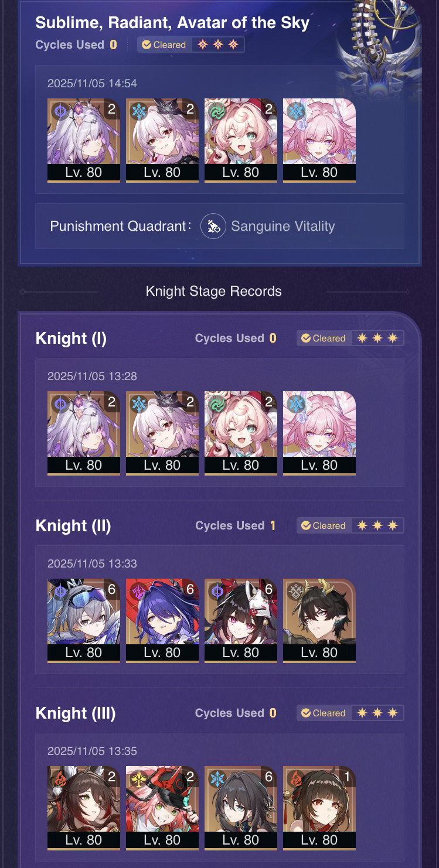Click the Wind element icon in Knight (I) team
The image size is (439, 868).
click(217, 404)
